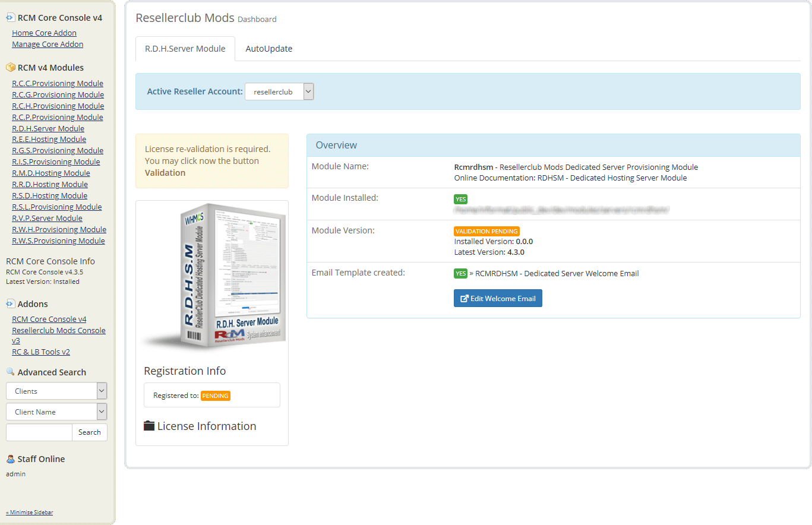The width and height of the screenshot is (812, 525).
Task: Open Manage Core Addon link
Action: [x=48, y=45]
